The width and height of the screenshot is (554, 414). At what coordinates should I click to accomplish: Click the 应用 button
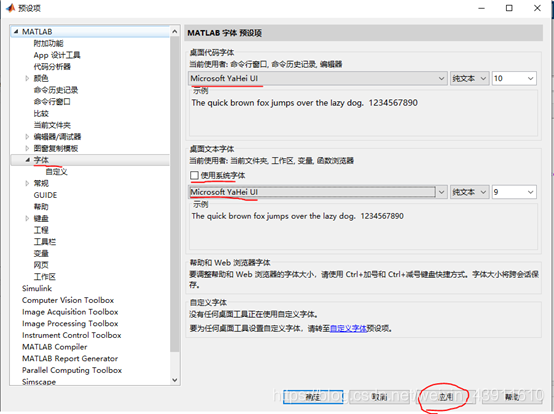click(x=446, y=397)
